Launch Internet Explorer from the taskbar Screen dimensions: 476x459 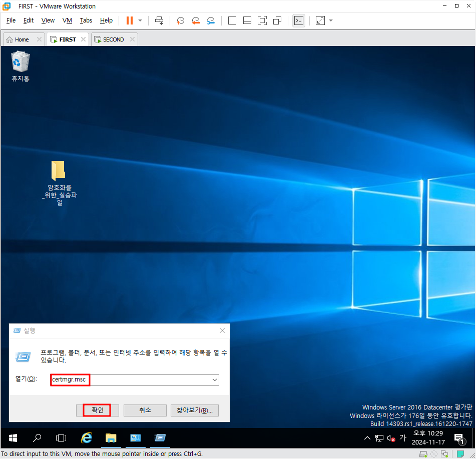tap(87, 438)
